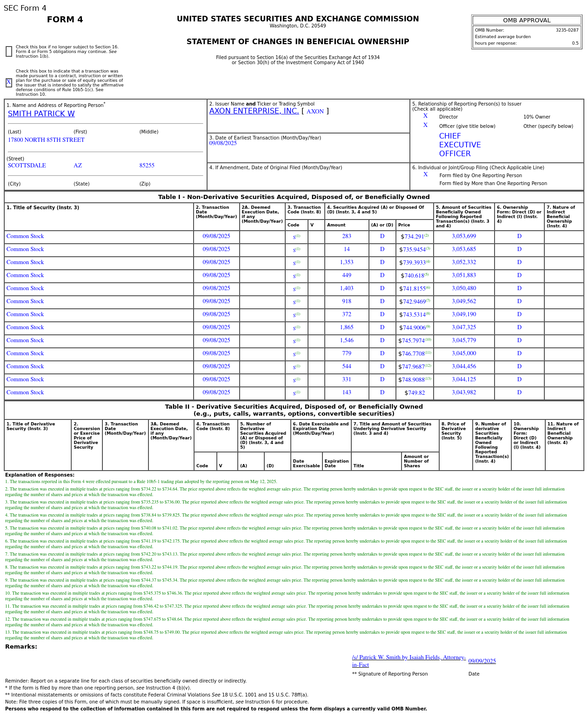Click the STATEMENT OF CHANGES IN BENEFICIAL OWNERSHIP heading

click(298, 42)
